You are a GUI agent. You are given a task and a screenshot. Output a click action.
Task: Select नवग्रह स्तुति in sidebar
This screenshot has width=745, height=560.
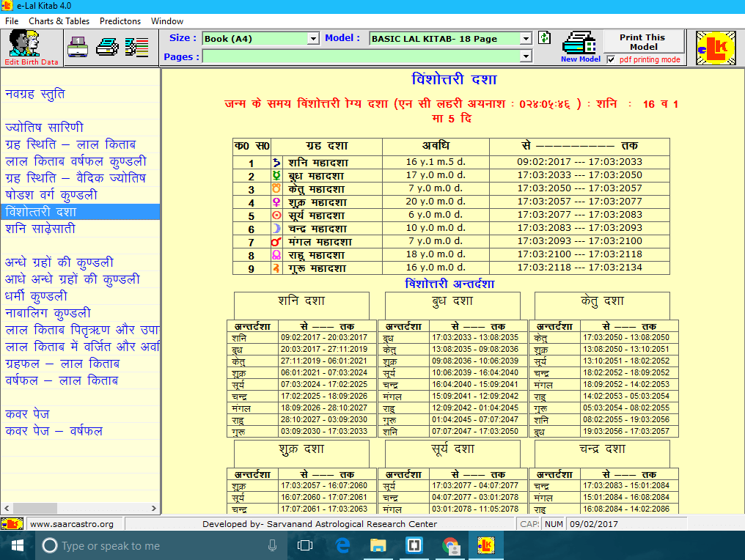pyautogui.click(x=34, y=94)
